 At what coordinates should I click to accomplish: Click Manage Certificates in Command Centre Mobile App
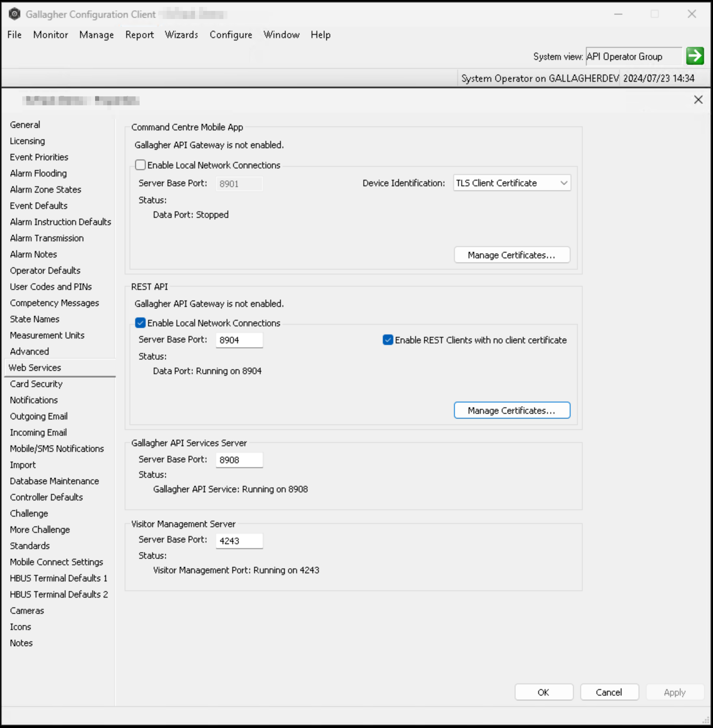pos(512,255)
